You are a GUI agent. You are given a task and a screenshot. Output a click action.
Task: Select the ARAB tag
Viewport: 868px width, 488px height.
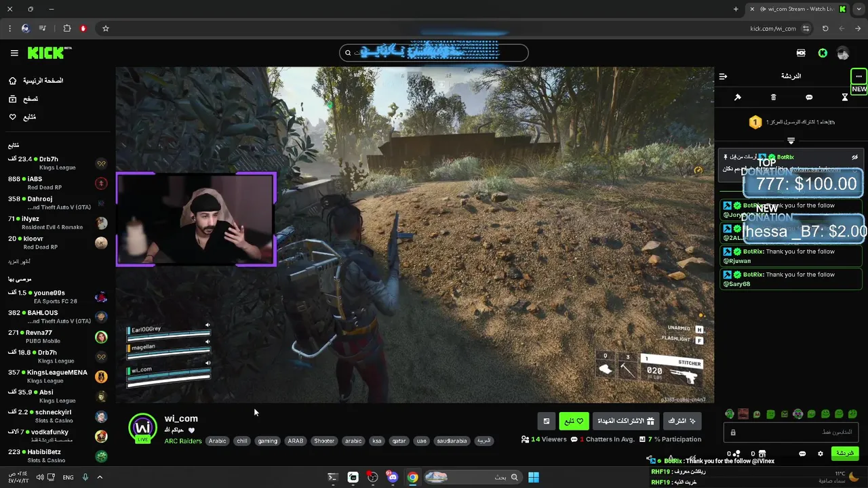[296, 441]
